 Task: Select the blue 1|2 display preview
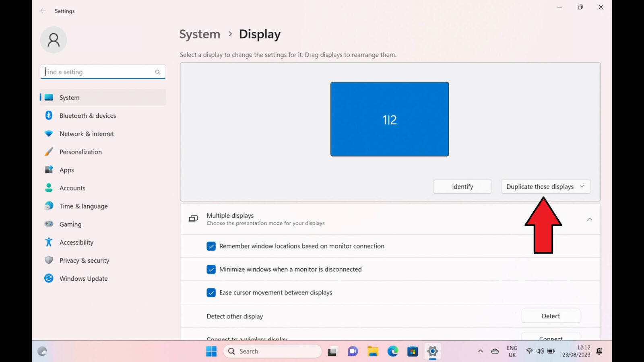click(389, 119)
